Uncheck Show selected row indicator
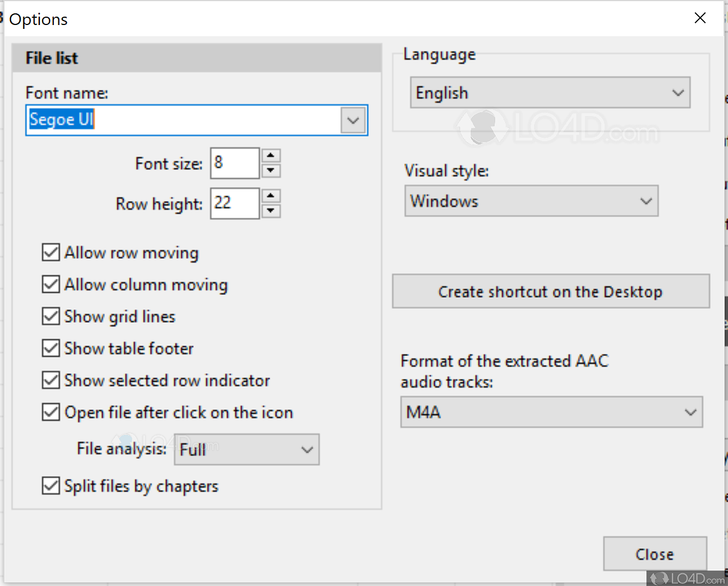The width and height of the screenshot is (728, 586). coord(51,380)
